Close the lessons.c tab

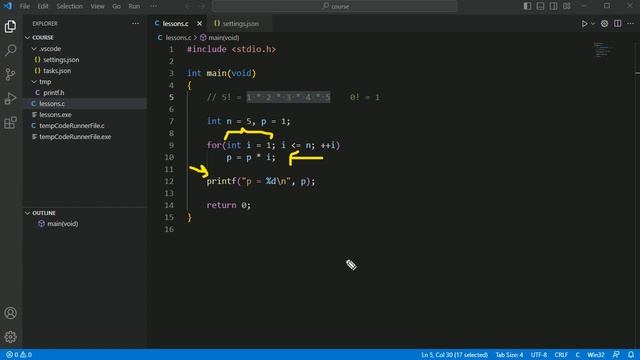pyautogui.click(x=199, y=24)
